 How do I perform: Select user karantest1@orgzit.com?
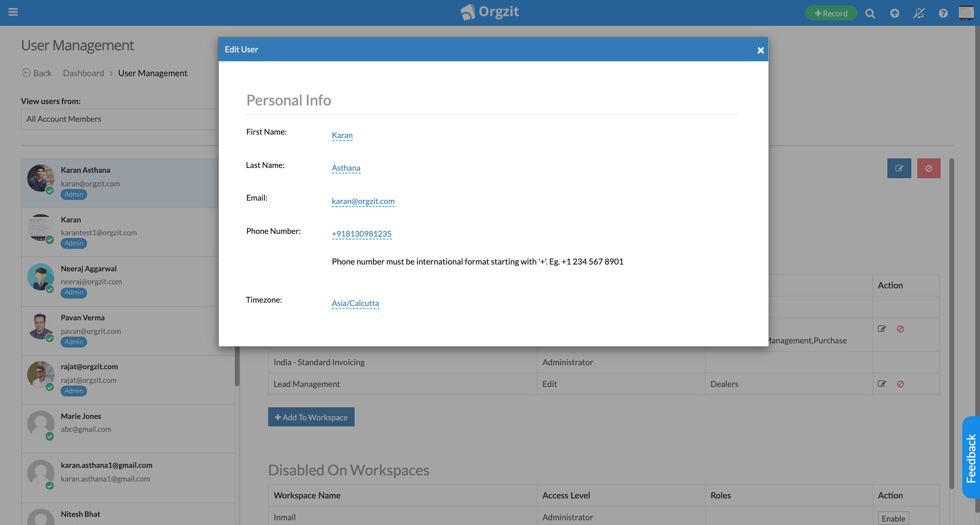tap(120, 232)
